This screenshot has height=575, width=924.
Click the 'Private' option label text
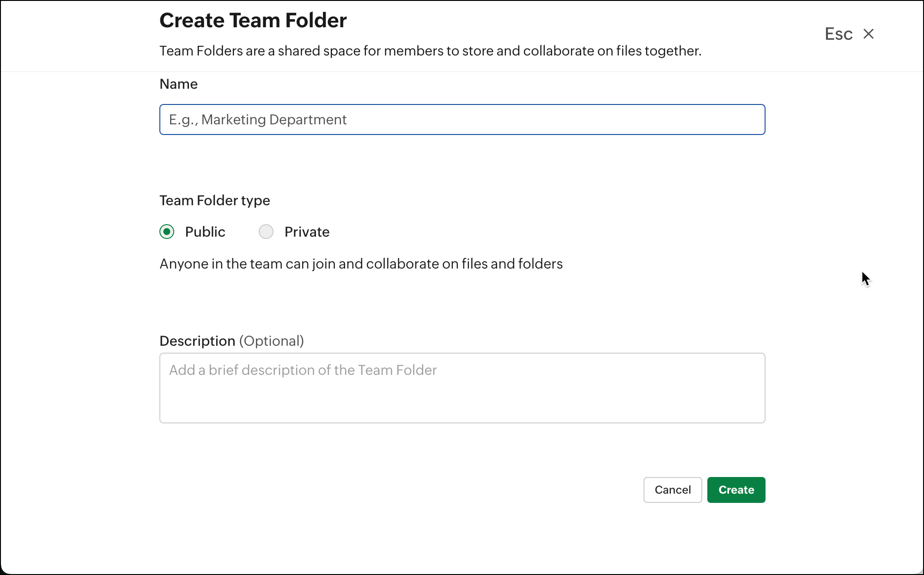coord(307,232)
